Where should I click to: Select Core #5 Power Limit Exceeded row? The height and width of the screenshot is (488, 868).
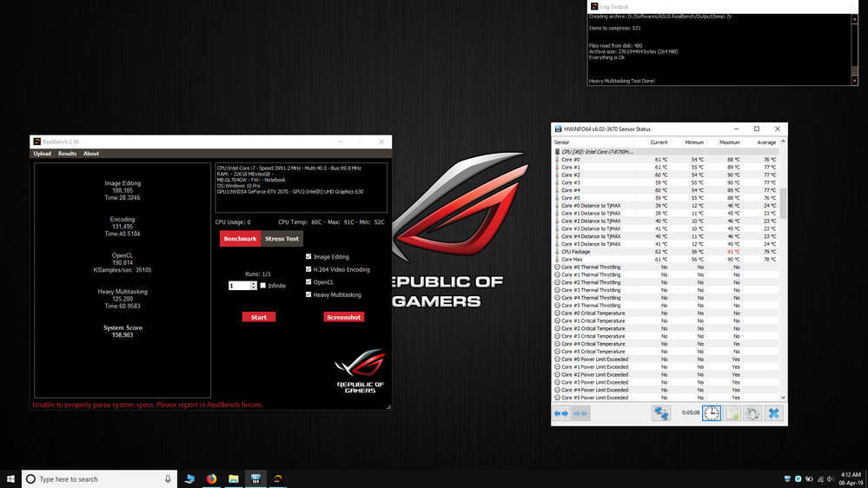click(x=666, y=398)
